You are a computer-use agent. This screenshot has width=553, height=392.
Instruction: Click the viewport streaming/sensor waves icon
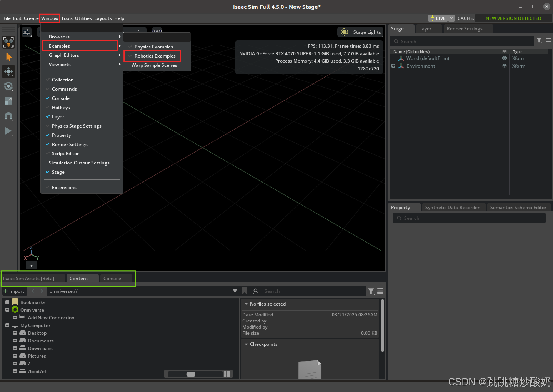(x=157, y=31)
